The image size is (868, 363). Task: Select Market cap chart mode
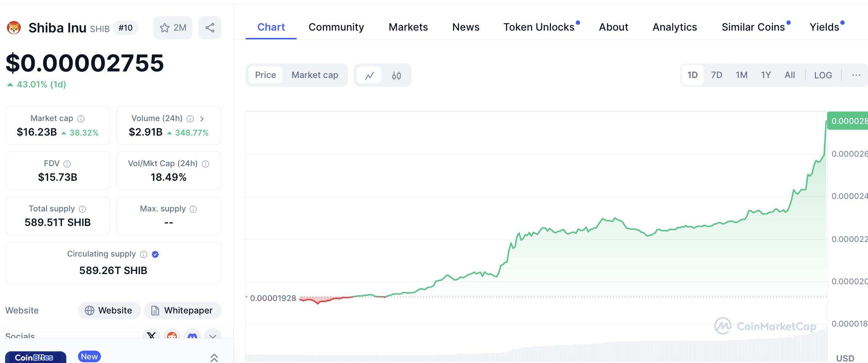tap(315, 75)
